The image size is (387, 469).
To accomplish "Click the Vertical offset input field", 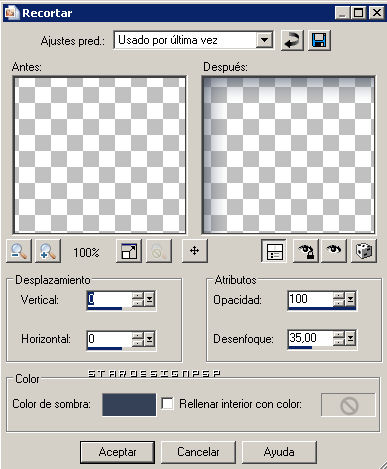I will point(109,299).
